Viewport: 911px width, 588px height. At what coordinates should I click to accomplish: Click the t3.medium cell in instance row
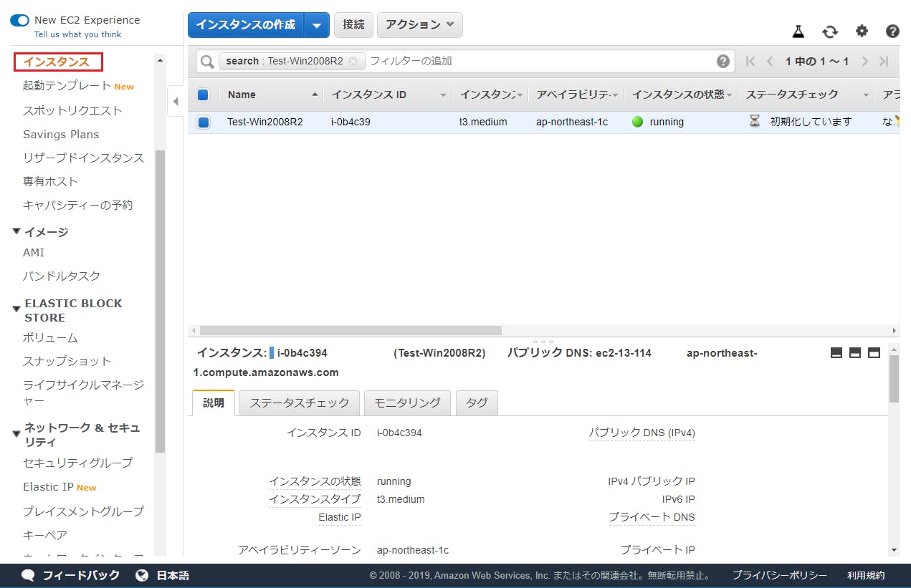pos(483,122)
